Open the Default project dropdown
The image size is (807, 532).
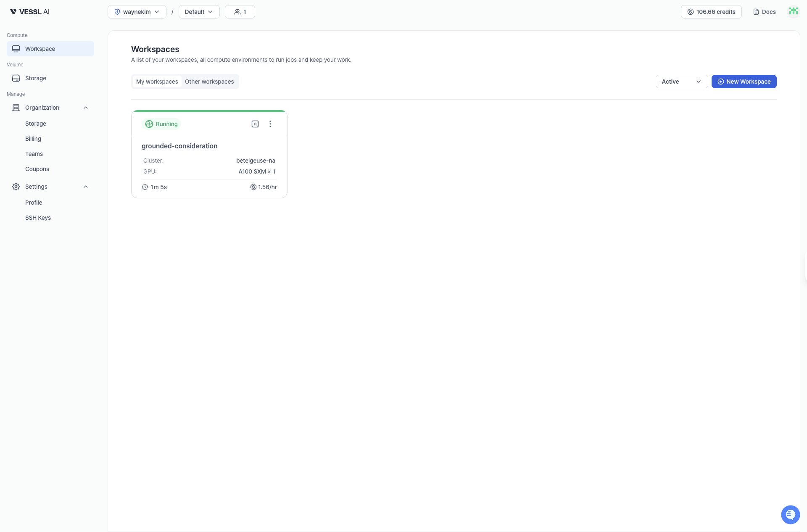click(x=198, y=12)
